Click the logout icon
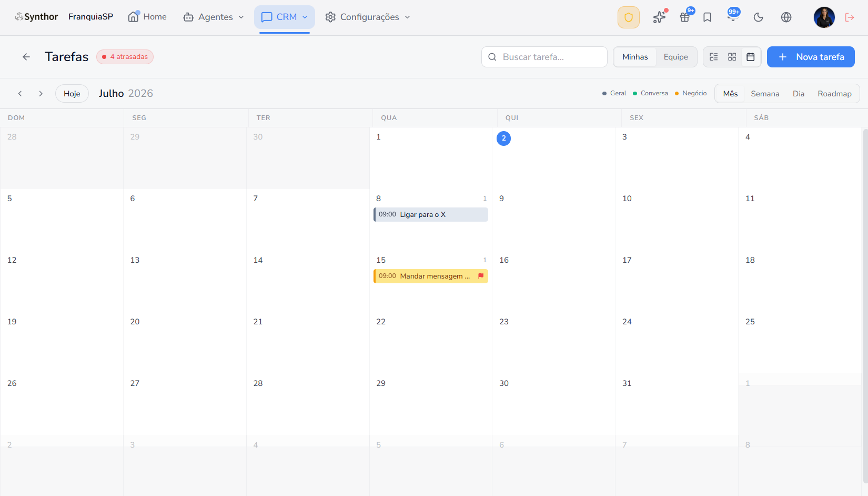Image resolution: width=868 pixels, height=496 pixels. (850, 17)
